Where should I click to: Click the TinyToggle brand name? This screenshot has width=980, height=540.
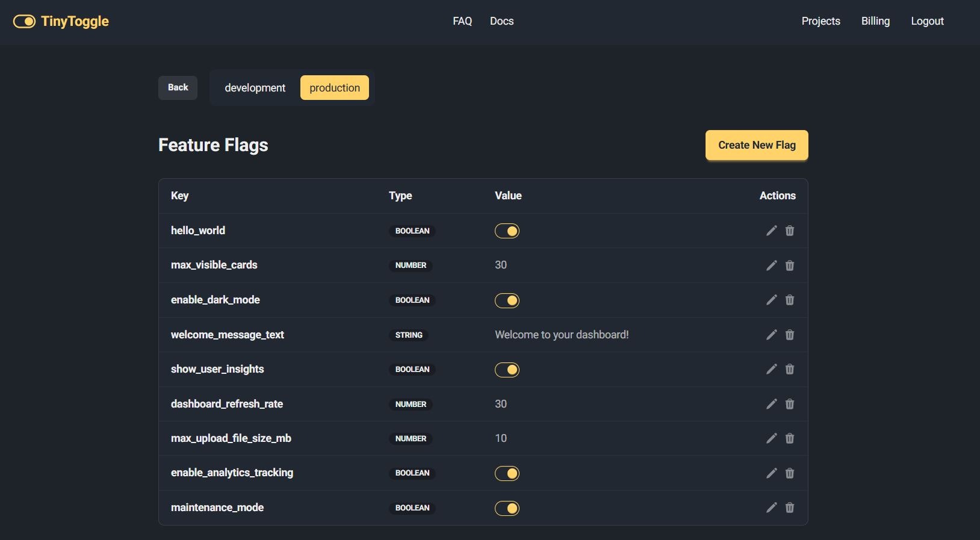tap(75, 21)
